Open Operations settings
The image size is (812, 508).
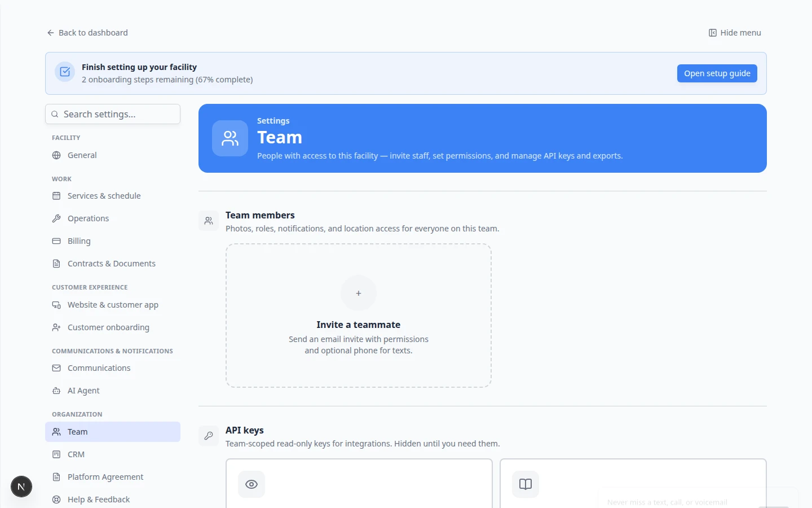click(x=113, y=218)
